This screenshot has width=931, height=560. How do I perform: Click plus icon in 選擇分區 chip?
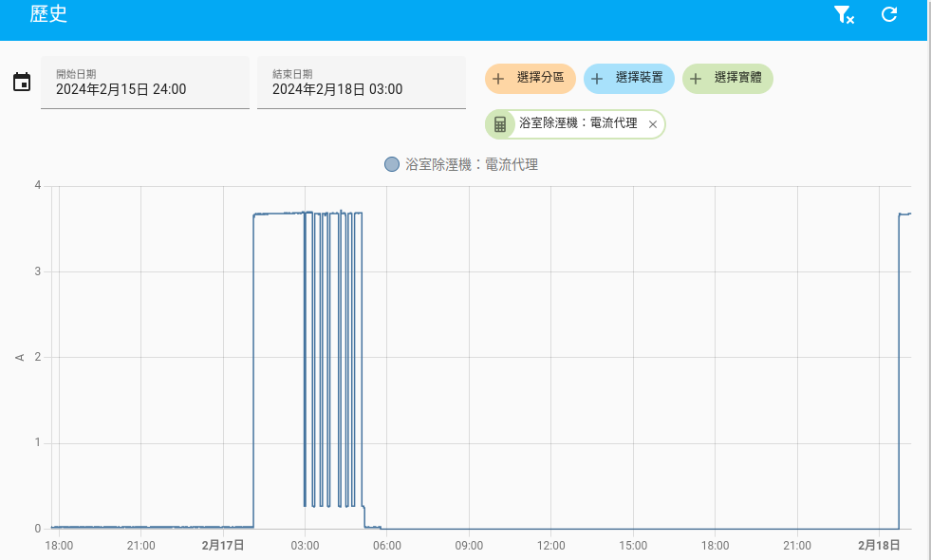(499, 79)
